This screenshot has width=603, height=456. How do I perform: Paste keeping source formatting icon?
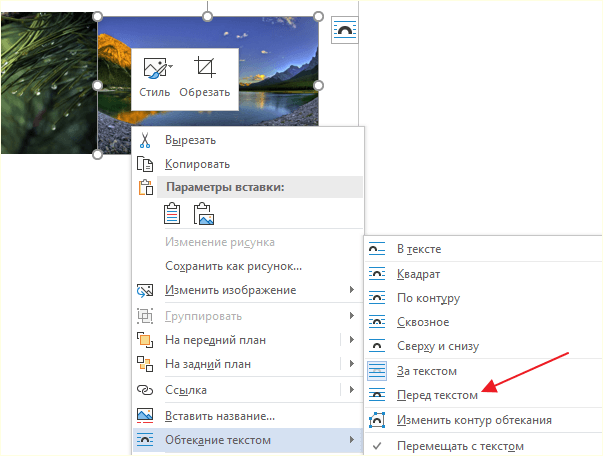(x=172, y=213)
